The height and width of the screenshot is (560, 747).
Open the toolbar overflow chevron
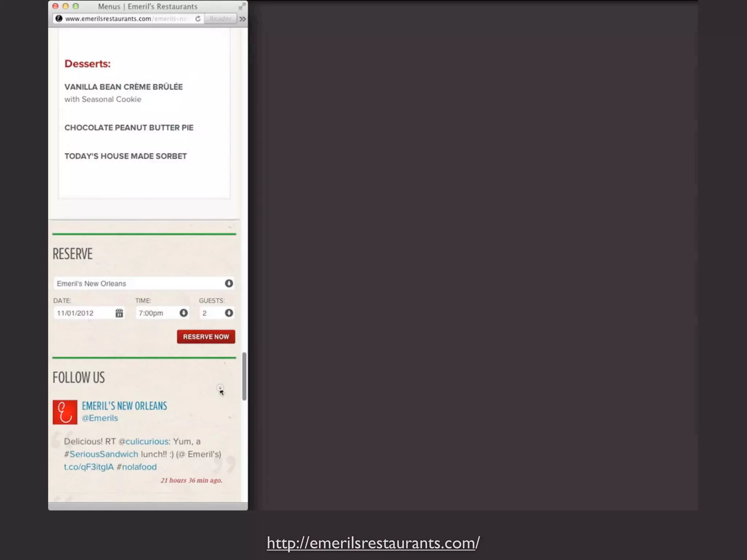(243, 19)
